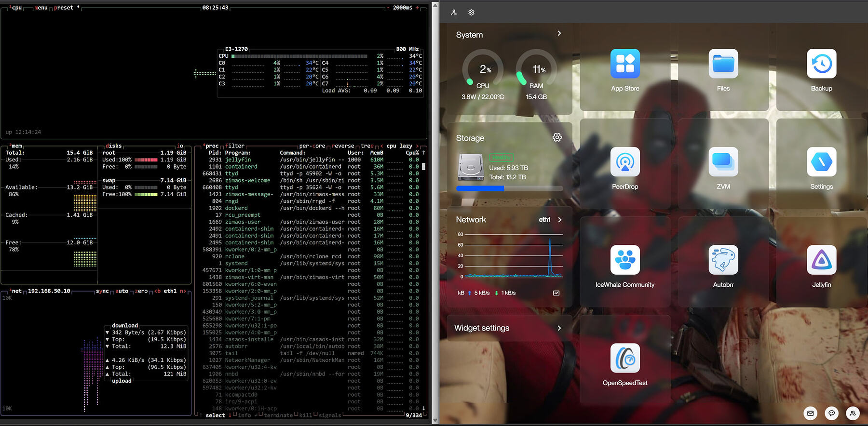Select previous sort column arrow before 'cpu lazy'
This screenshot has height=426, width=868.
click(382, 146)
